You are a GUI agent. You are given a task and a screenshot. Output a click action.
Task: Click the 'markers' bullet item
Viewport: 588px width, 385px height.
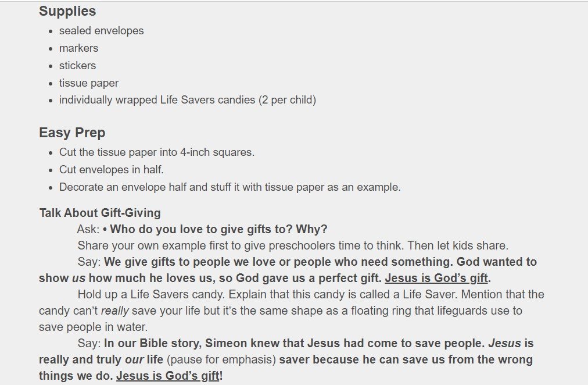pos(78,48)
